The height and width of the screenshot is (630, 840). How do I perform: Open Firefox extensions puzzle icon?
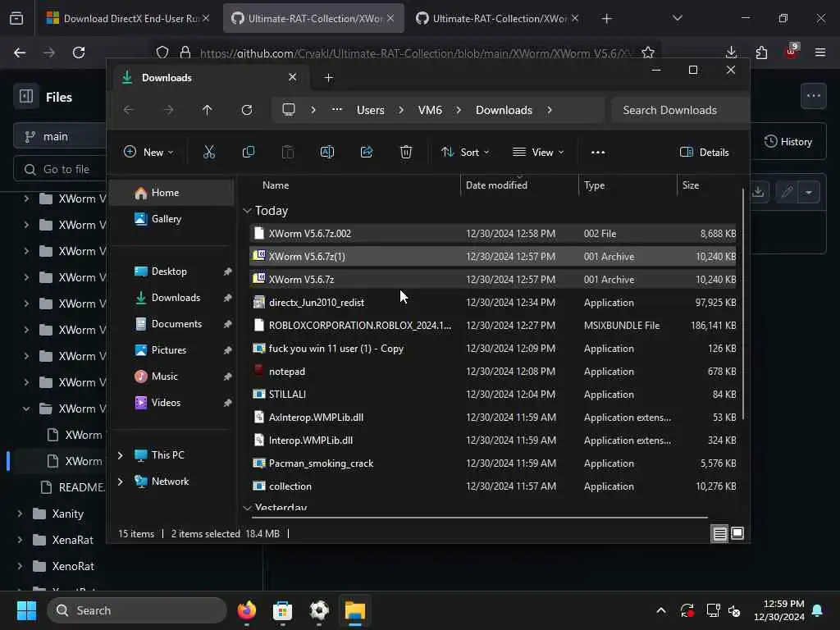(761, 52)
